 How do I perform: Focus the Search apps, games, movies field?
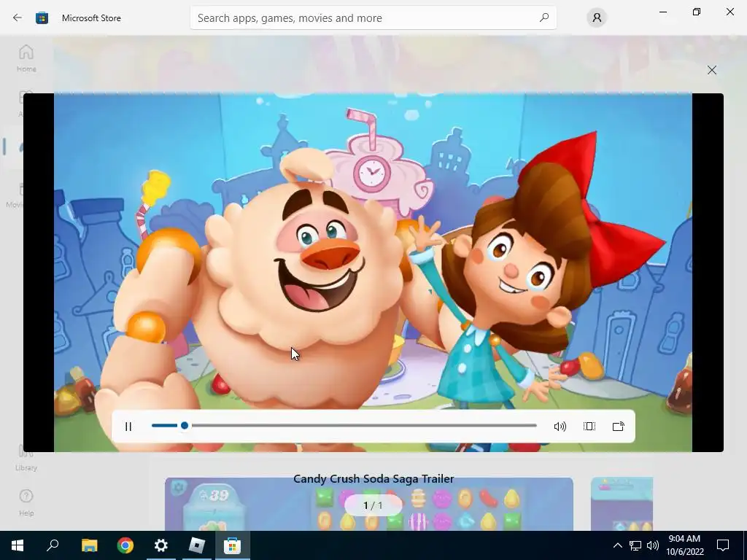coord(373,17)
